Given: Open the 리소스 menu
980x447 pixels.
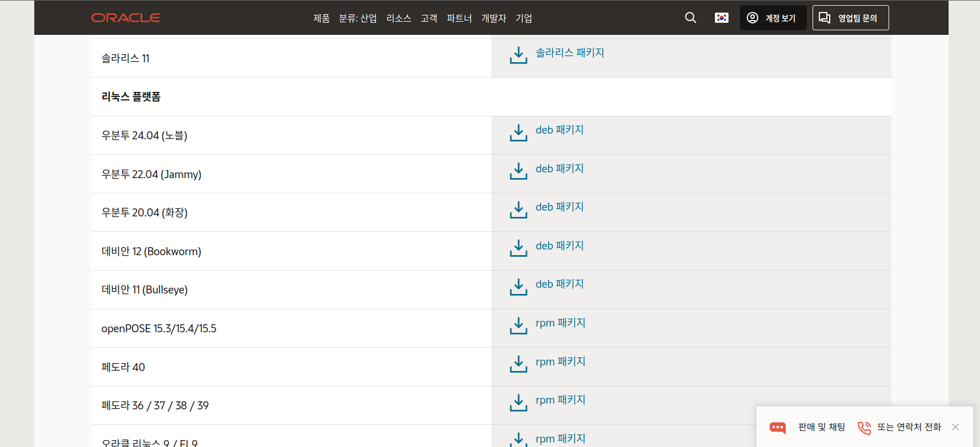Looking at the screenshot, I should pos(399,18).
